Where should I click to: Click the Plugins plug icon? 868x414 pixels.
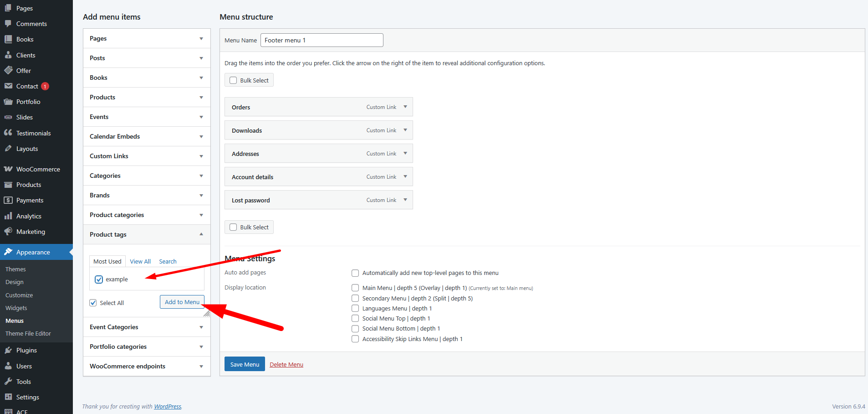[x=8, y=350]
